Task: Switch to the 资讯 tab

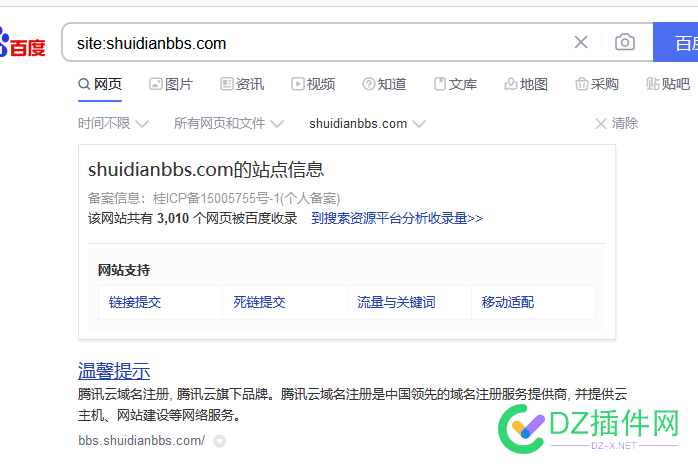Action: tap(242, 84)
